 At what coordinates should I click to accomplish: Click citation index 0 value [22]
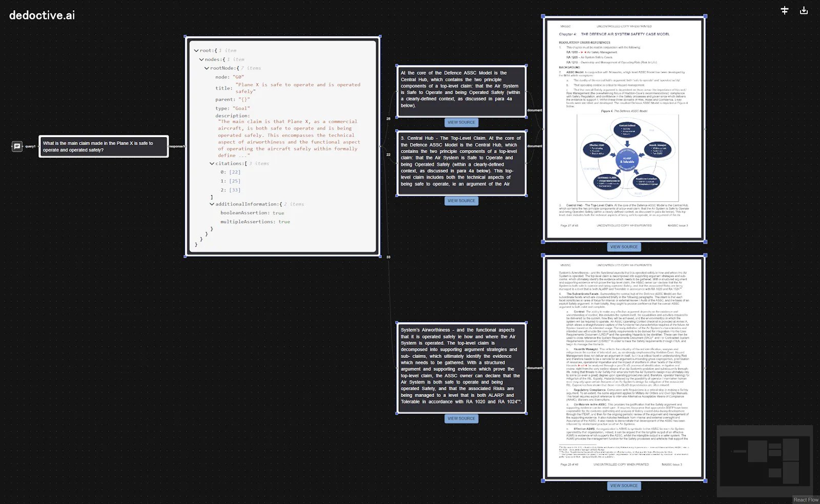coord(235,172)
